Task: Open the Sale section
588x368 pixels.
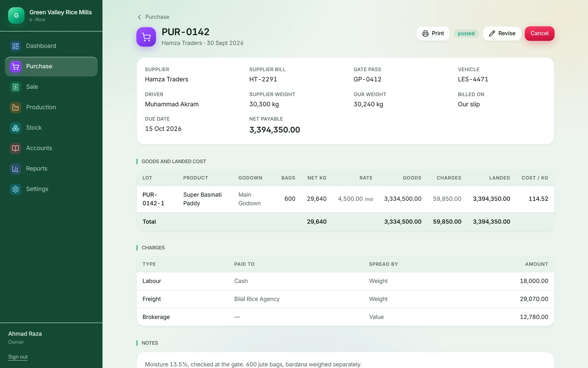Action: click(51, 87)
